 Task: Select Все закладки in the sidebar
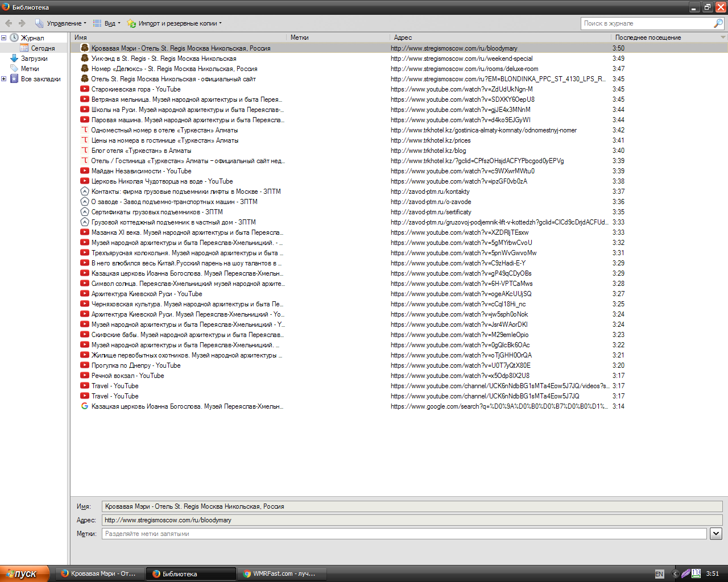click(x=41, y=78)
